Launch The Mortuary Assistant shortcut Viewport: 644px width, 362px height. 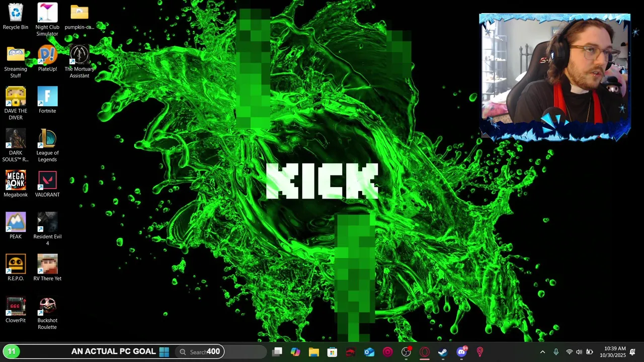pyautogui.click(x=79, y=62)
